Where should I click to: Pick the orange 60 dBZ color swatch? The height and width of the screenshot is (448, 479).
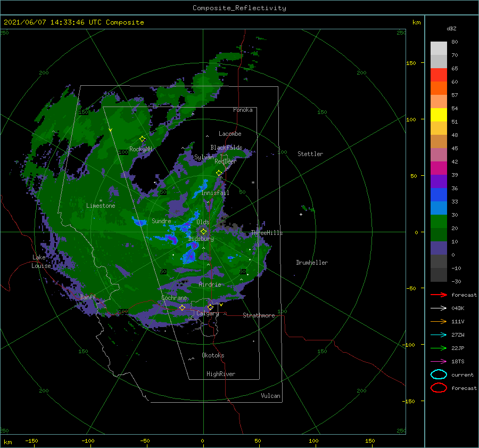tap(439, 88)
